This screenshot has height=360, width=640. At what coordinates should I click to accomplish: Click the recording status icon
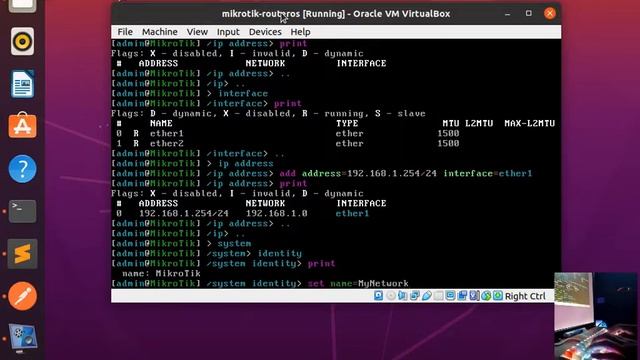click(x=462, y=296)
